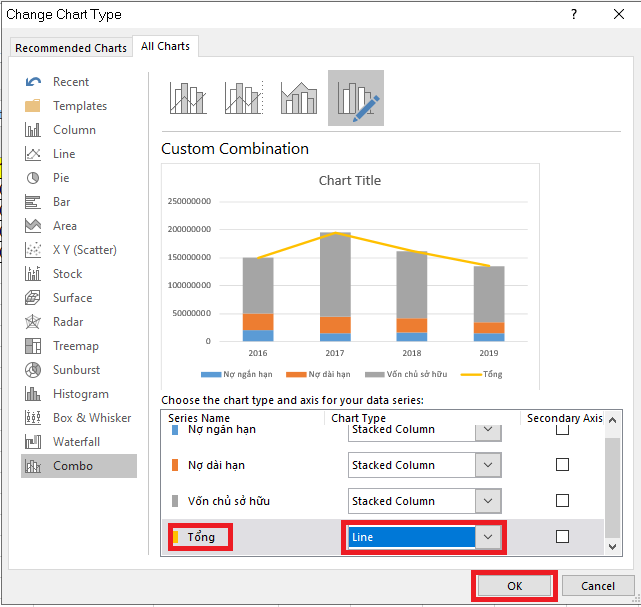This screenshot has width=641, height=607.
Task: Choose Clustered Column - Line combo icon
Action: coord(187,98)
